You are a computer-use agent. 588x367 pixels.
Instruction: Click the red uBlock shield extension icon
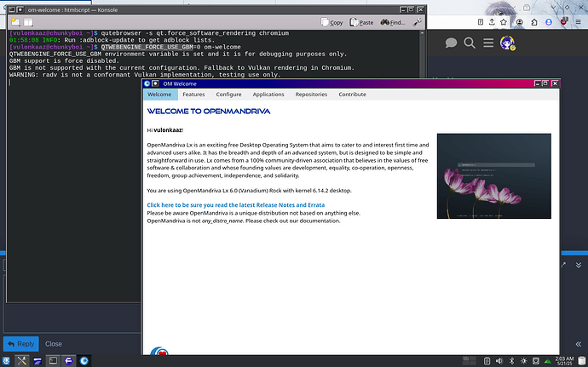click(563, 22)
